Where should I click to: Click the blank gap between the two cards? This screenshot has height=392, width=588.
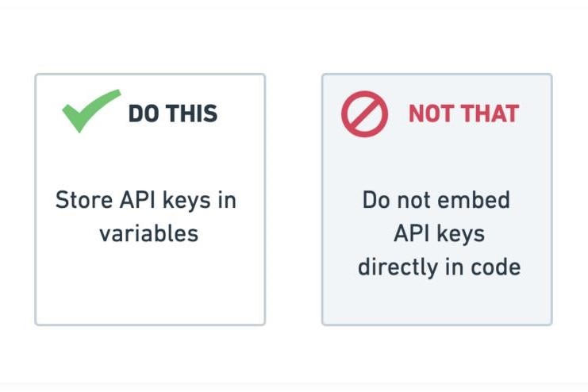294,199
